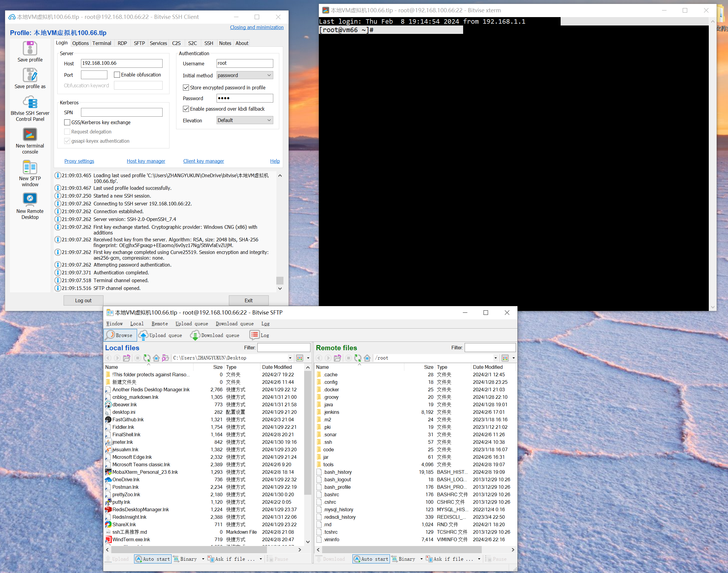Go to home folder in Local files
728x573 pixels.
pyautogui.click(x=156, y=358)
